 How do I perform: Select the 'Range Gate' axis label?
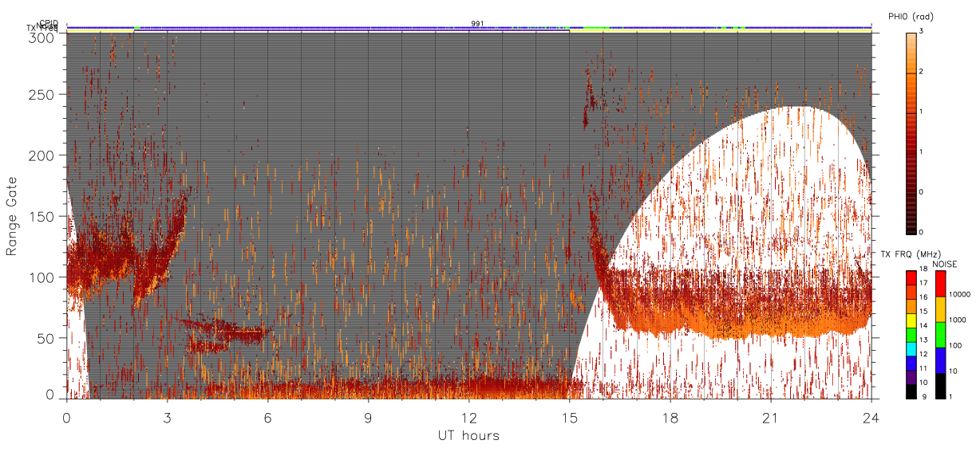coord(11,216)
